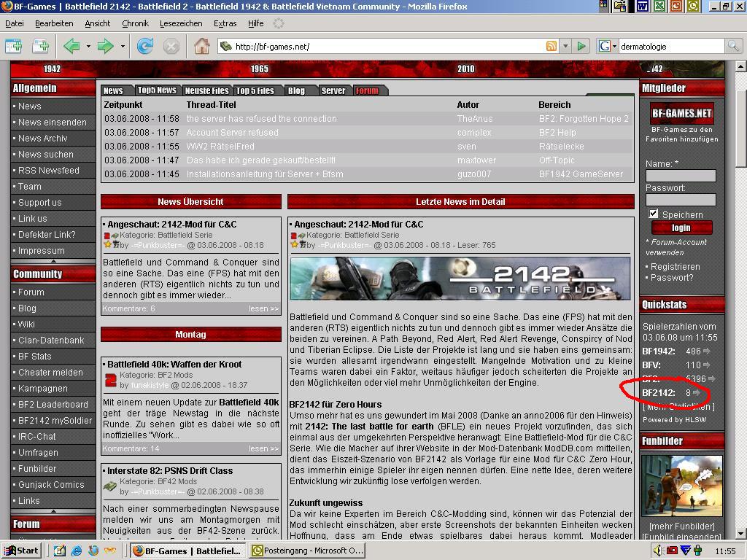Read more of the 2142-Mod für C&C summary
The width and height of the screenshot is (747, 560).
click(x=263, y=308)
